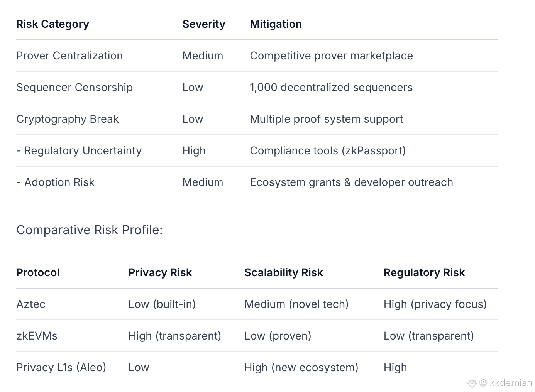Click the kkdemian watermark username
The width and height of the screenshot is (535, 392).
pyautogui.click(x=510, y=383)
